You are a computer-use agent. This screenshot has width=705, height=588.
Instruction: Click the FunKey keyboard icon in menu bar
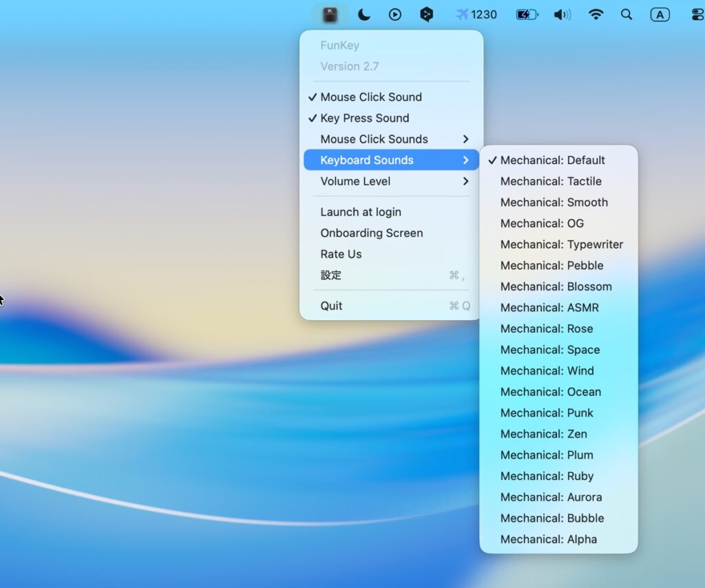tap(330, 14)
